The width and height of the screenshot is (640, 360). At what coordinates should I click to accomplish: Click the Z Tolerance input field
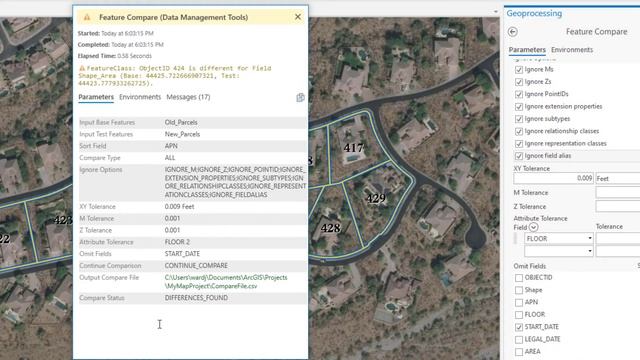click(x=618, y=206)
